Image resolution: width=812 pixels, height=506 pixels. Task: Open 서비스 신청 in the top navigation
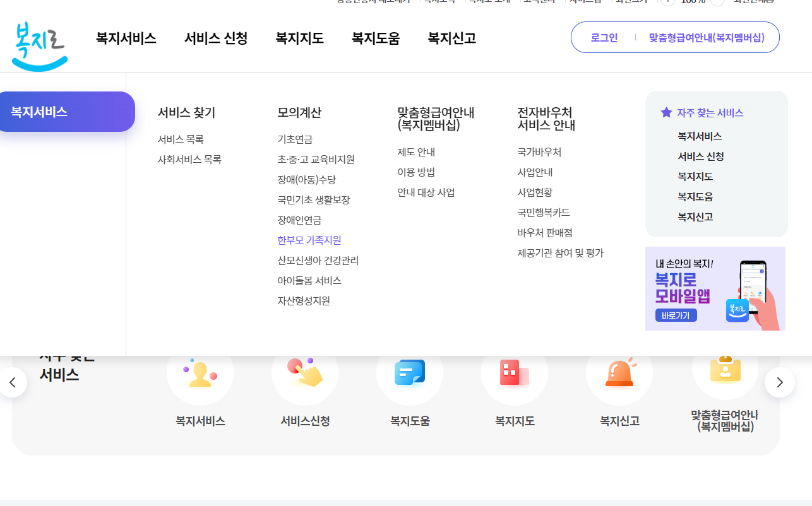click(216, 38)
